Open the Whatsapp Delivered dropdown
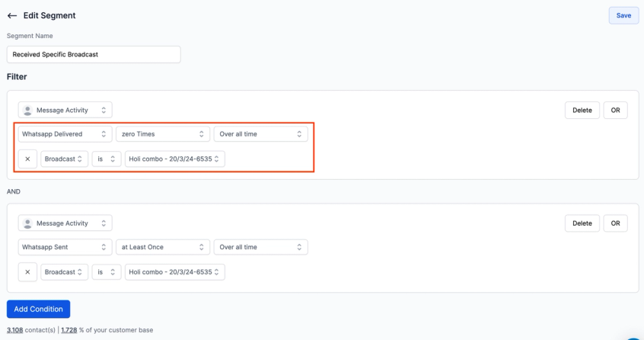644x340 pixels. 65,134
